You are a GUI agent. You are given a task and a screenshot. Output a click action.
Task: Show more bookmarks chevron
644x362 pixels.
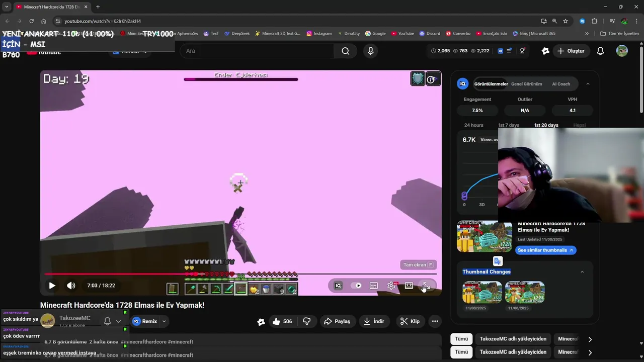click(587, 34)
